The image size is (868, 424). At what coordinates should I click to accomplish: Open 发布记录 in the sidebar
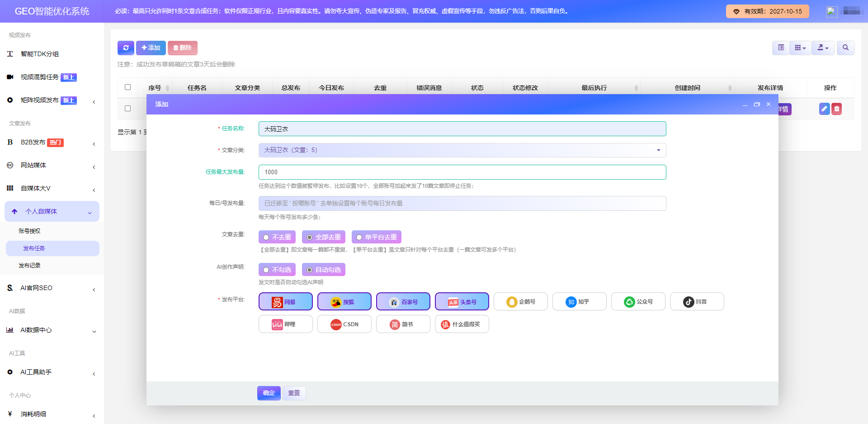[30, 266]
